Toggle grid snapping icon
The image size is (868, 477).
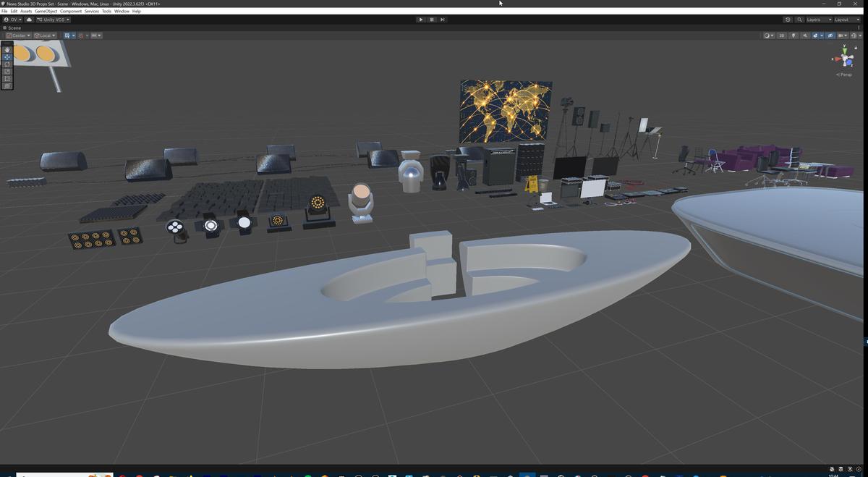[80, 35]
